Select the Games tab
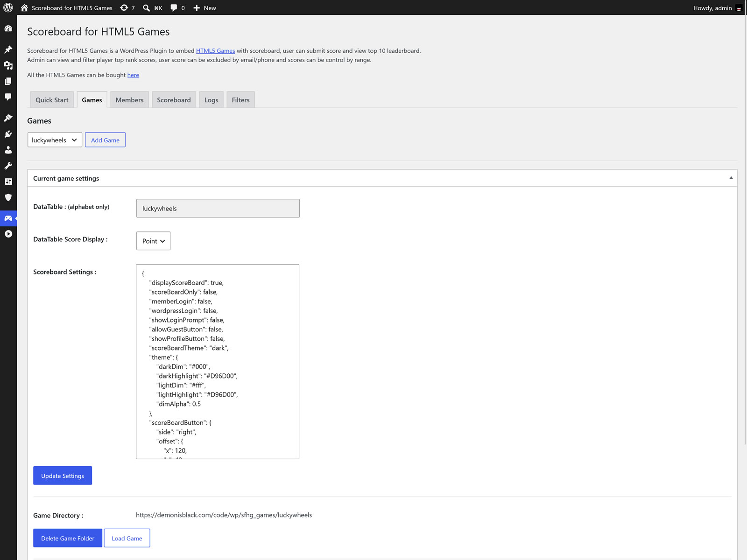 pos(92,100)
